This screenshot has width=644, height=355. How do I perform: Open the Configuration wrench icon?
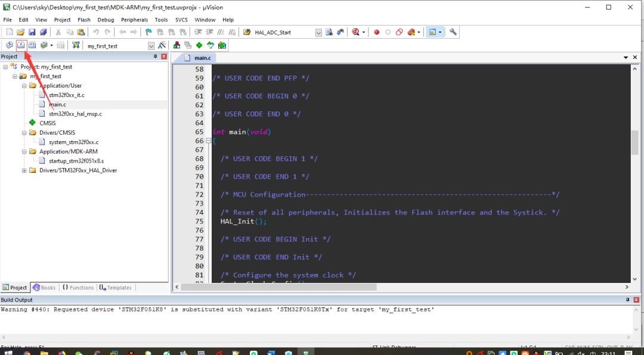[453, 32]
